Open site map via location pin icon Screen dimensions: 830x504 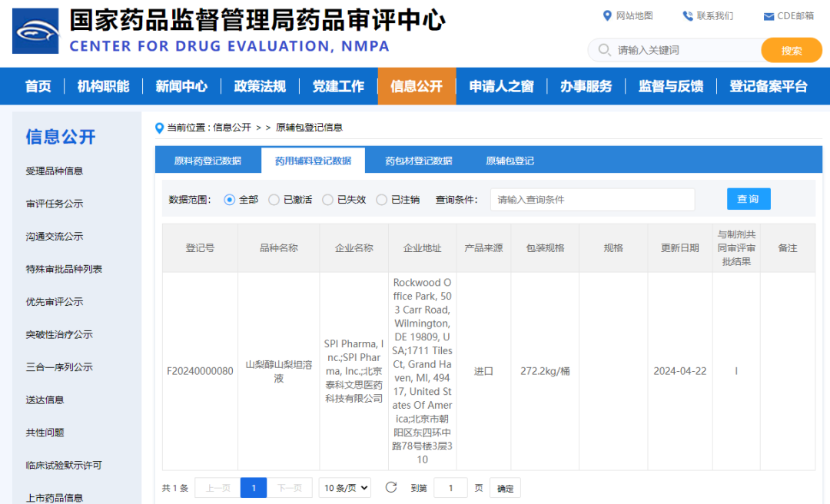click(608, 16)
